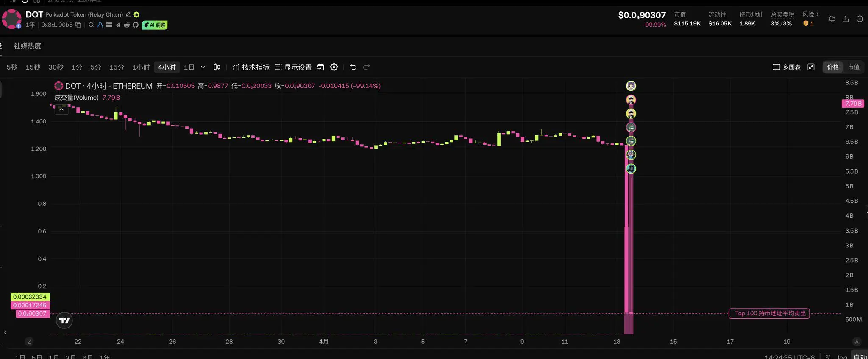
Task: Select the 5分 timeframe
Action: tap(95, 67)
